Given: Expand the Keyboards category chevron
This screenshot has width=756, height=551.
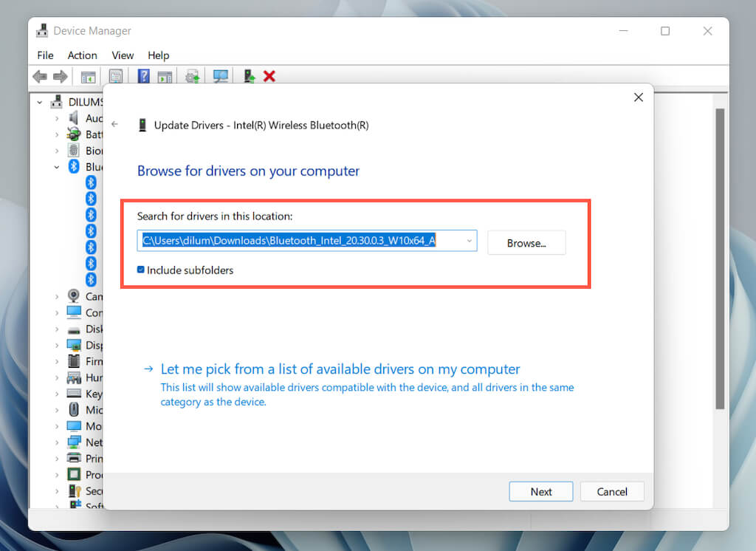Looking at the screenshot, I should [57, 394].
